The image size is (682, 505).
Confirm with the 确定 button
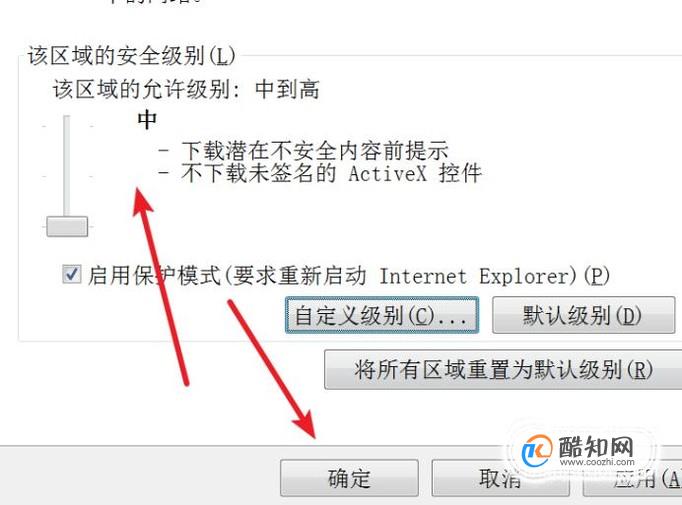point(349,478)
